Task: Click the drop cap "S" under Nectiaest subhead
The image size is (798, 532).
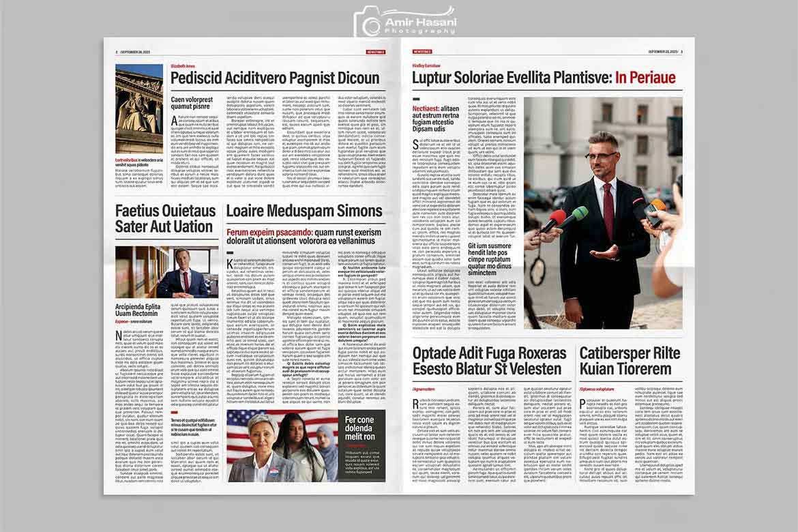Action: [x=415, y=145]
